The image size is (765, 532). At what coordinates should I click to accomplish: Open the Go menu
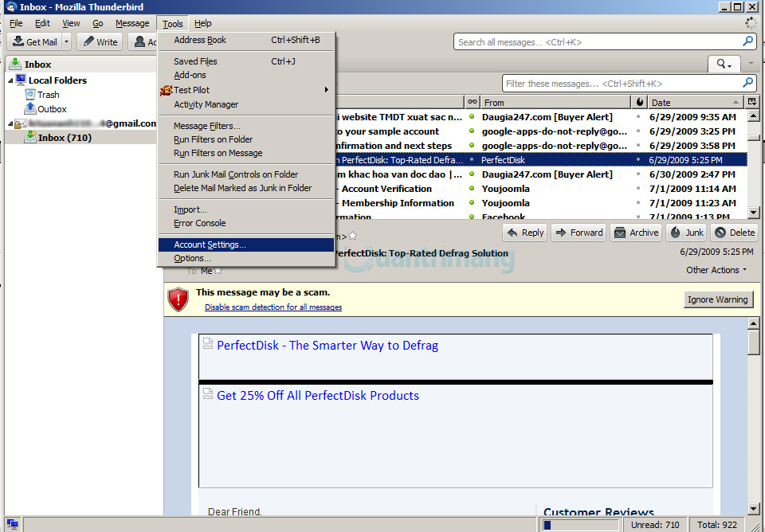point(97,23)
